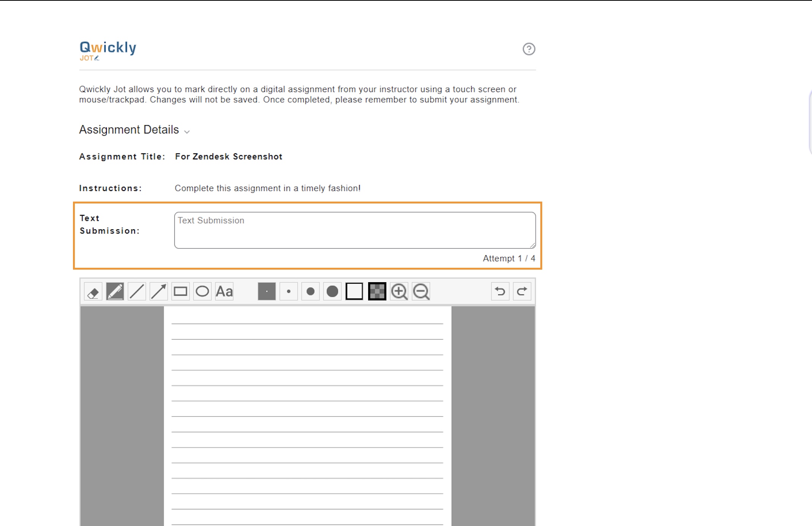Viewport: 812px width, 526px height.
Task: Choose the medium dot stroke size
Action: (x=310, y=292)
